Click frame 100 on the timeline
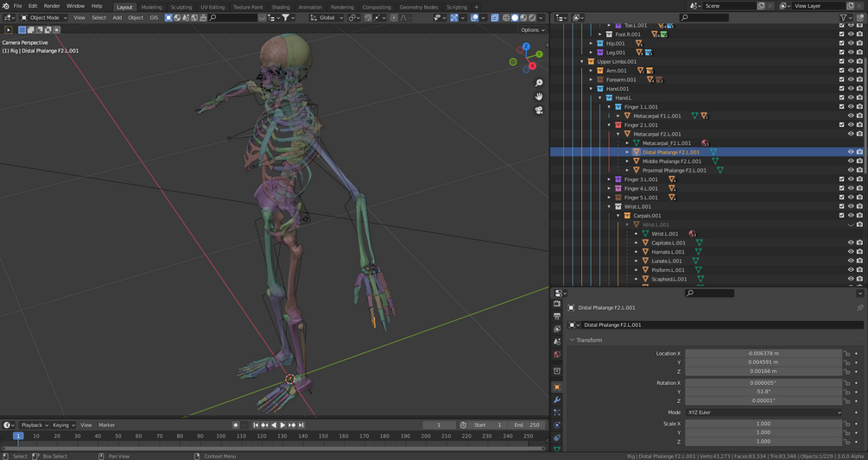Viewport: 868px width, 460px height. click(x=220, y=436)
